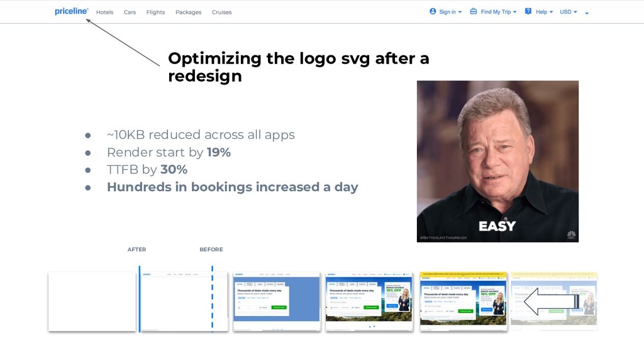Screen dimensions: 644x362
Task: Open Cruises in the navigation bar
Action: pos(222,13)
